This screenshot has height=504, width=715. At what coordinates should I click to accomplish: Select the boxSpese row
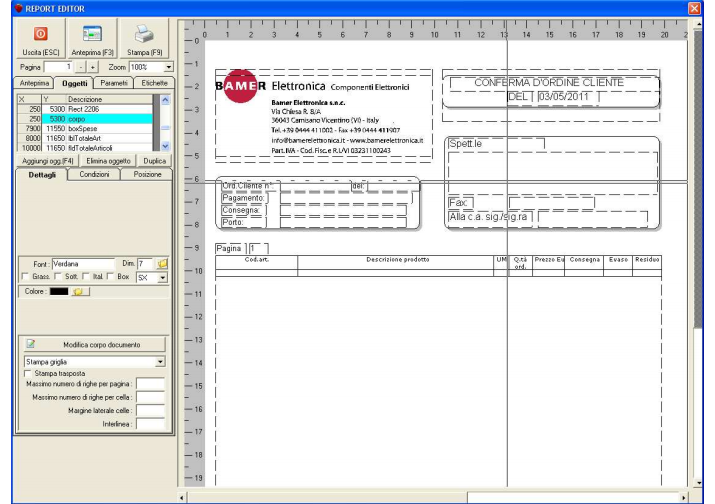[85, 129]
